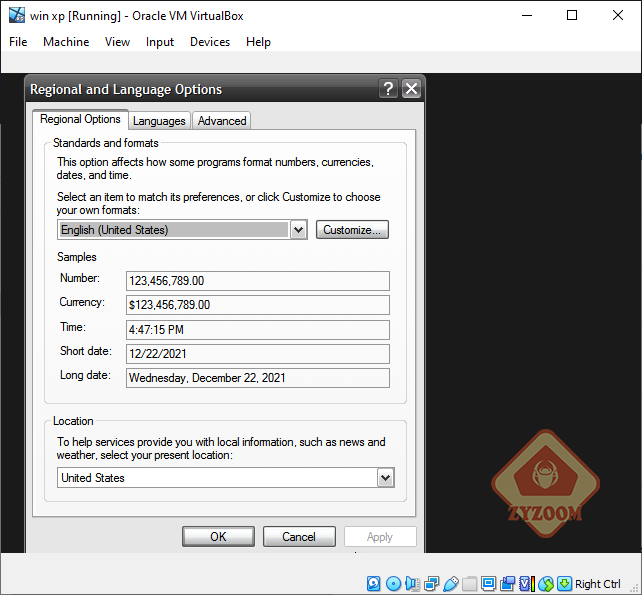Click the Samples heading text
Viewport: 642px width, 595px height.
pos(77,257)
